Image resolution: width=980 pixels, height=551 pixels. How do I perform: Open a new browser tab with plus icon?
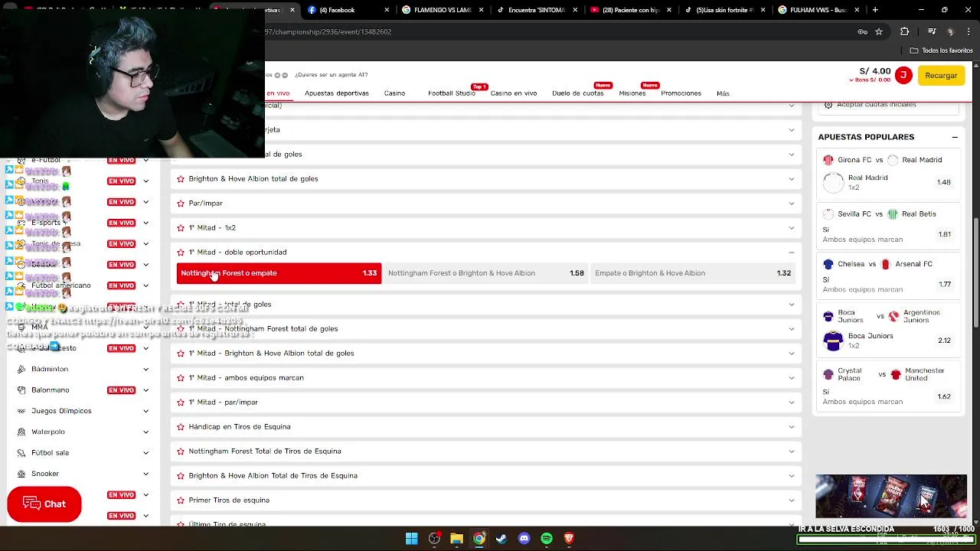(x=875, y=10)
